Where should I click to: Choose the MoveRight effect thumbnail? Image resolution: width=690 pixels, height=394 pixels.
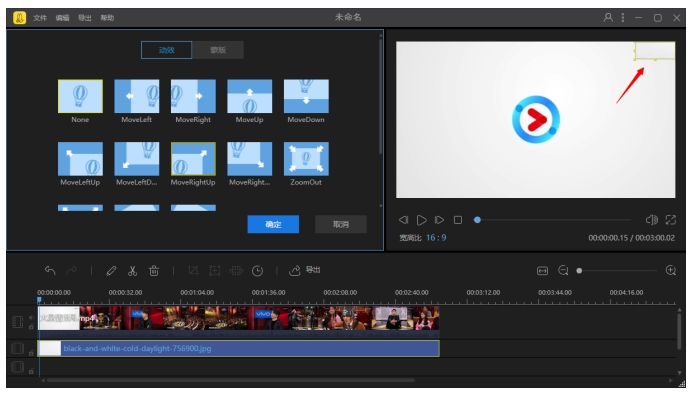coord(193,96)
